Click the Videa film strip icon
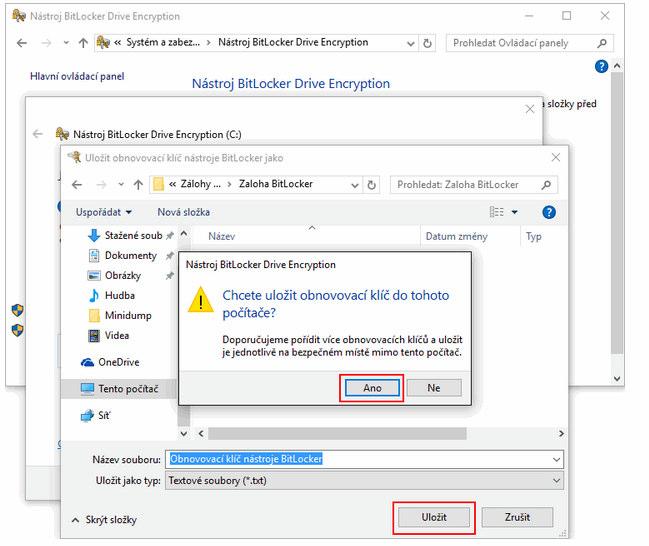This screenshot has width=649, height=546. click(94, 335)
